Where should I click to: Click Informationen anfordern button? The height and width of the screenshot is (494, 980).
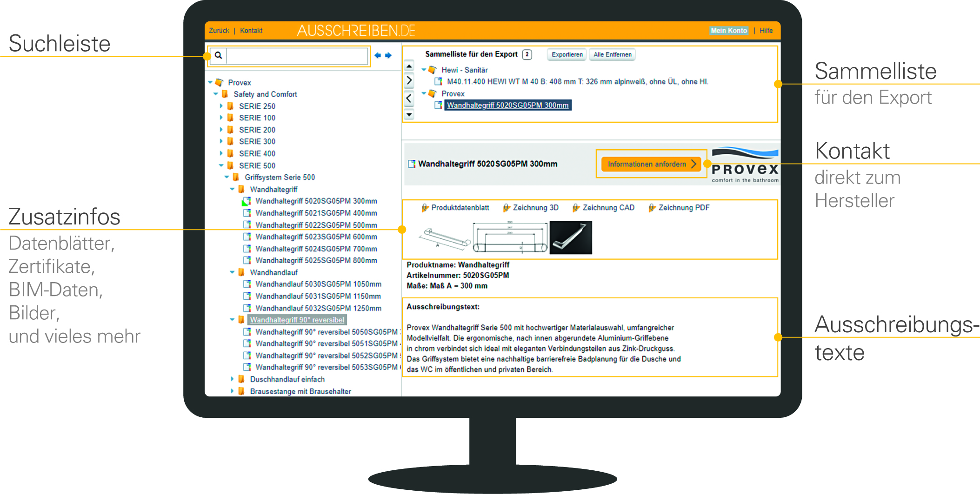tap(651, 164)
